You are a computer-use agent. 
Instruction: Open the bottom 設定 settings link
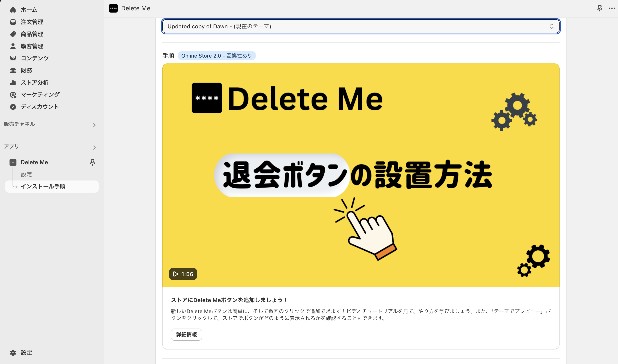(26, 353)
